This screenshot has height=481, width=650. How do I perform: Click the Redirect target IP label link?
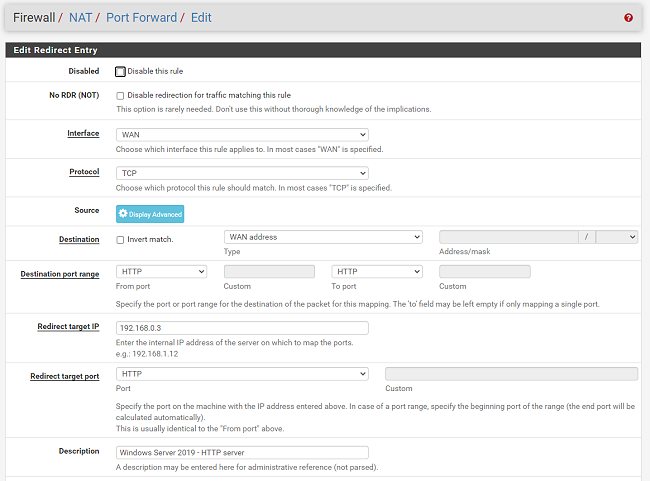pyautogui.click(x=68, y=326)
